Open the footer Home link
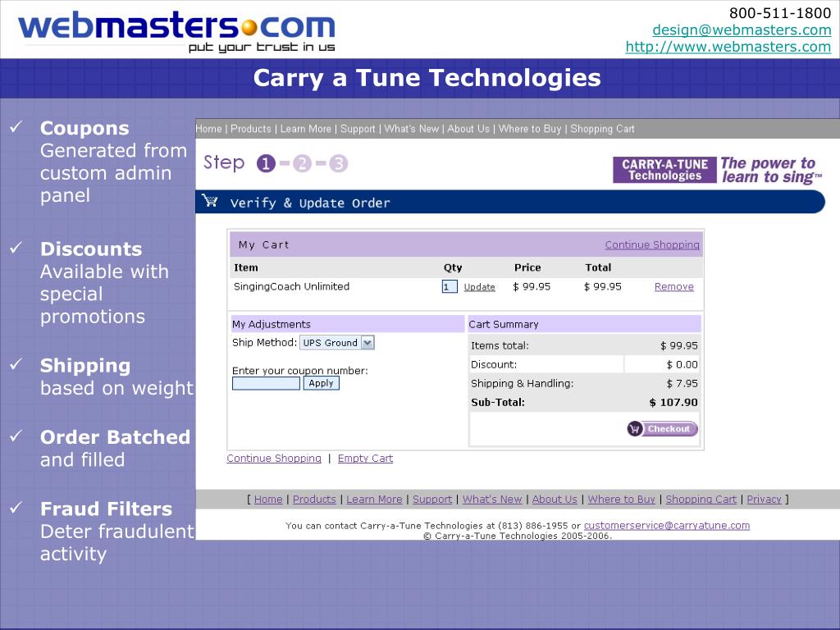Image resolution: width=840 pixels, height=630 pixels. click(268, 500)
